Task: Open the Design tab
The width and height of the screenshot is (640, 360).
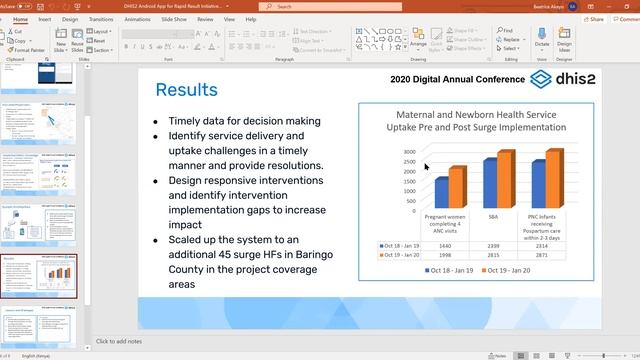Action: click(70, 19)
